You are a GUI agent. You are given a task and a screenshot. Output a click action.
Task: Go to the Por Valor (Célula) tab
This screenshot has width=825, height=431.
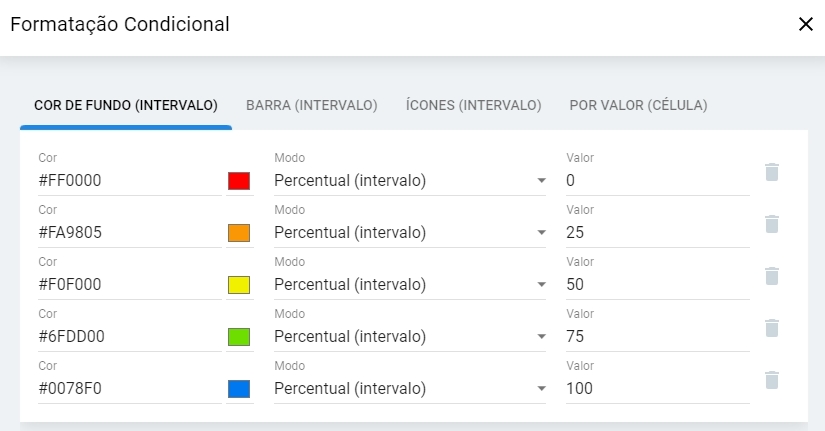pos(638,105)
